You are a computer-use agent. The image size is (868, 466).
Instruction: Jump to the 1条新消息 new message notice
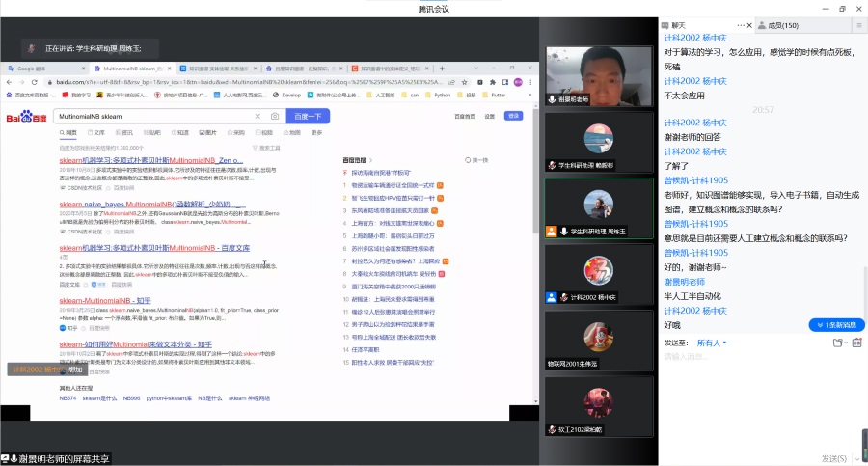click(836, 325)
